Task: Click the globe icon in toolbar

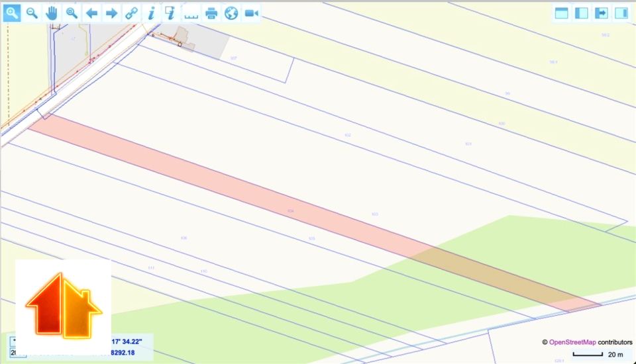Action: (231, 13)
